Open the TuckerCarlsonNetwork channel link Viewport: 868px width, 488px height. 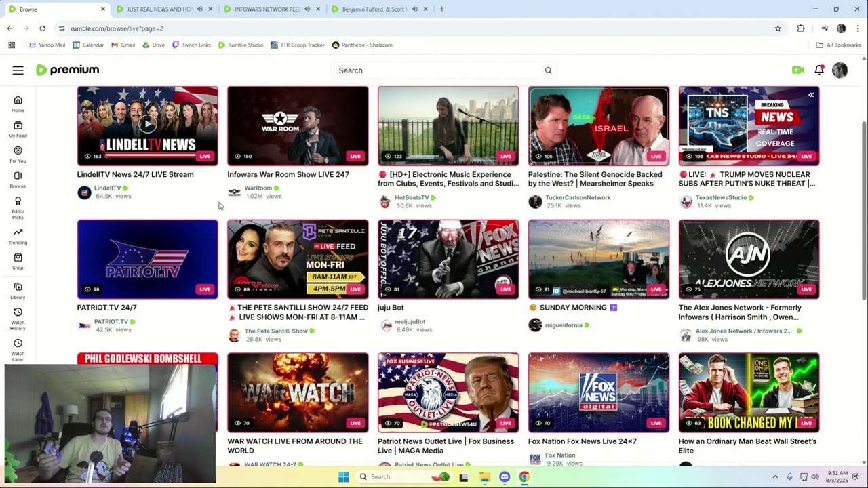[578, 197]
